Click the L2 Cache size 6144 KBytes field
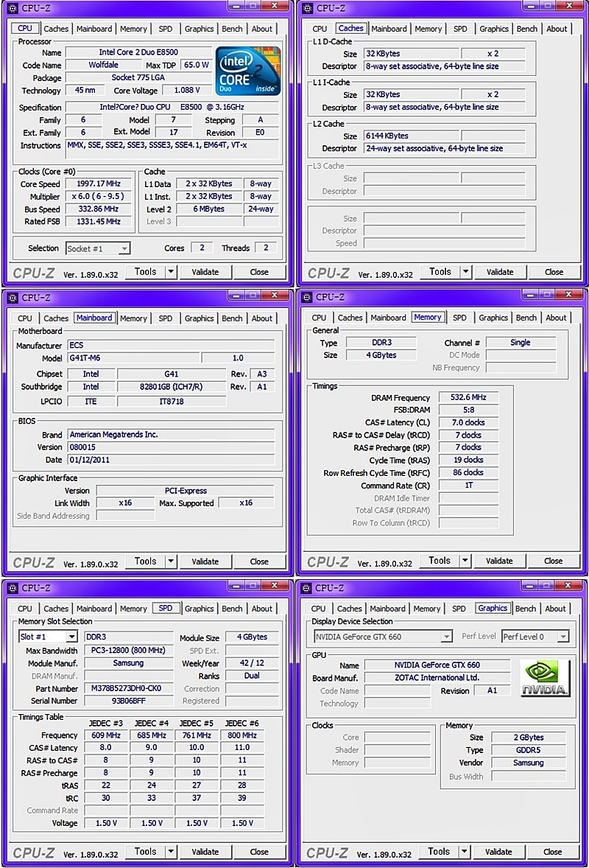589x868 pixels. tap(412, 136)
